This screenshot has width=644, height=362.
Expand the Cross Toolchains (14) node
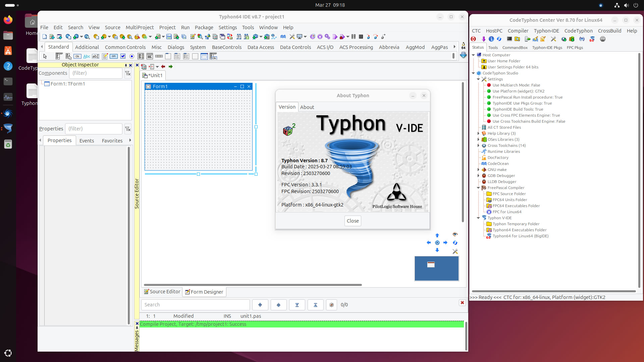coord(478,145)
